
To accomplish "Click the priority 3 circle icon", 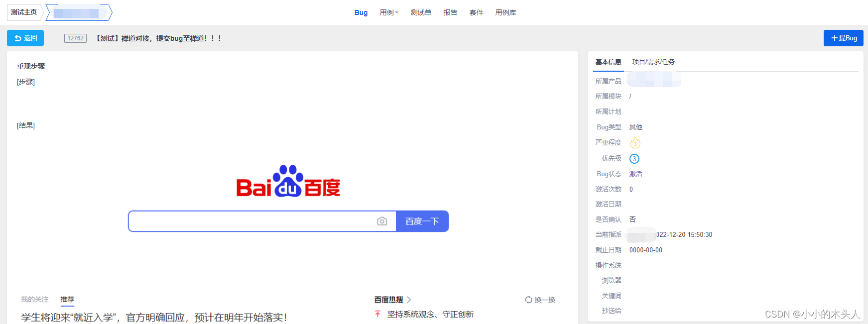I will click(x=634, y=159).
